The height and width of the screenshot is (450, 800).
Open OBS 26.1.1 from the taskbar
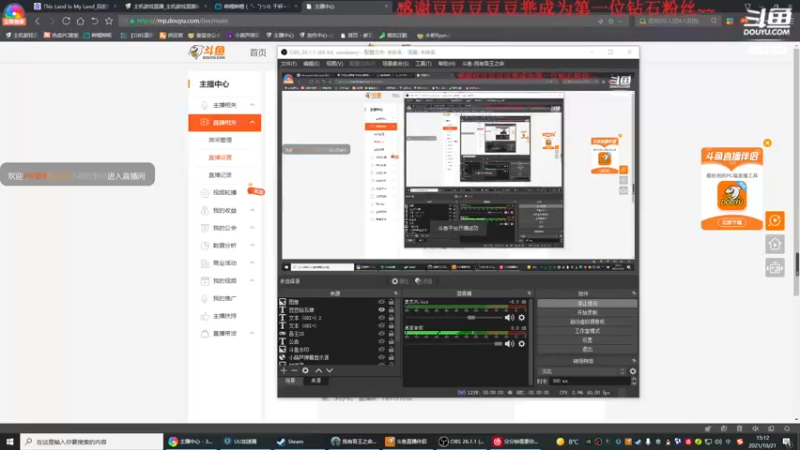461,441
